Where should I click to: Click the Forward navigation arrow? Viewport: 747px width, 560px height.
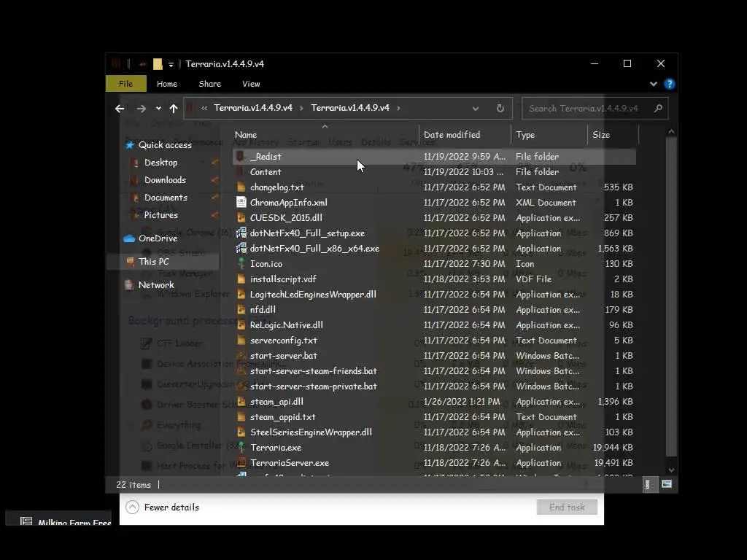[141, 109]
